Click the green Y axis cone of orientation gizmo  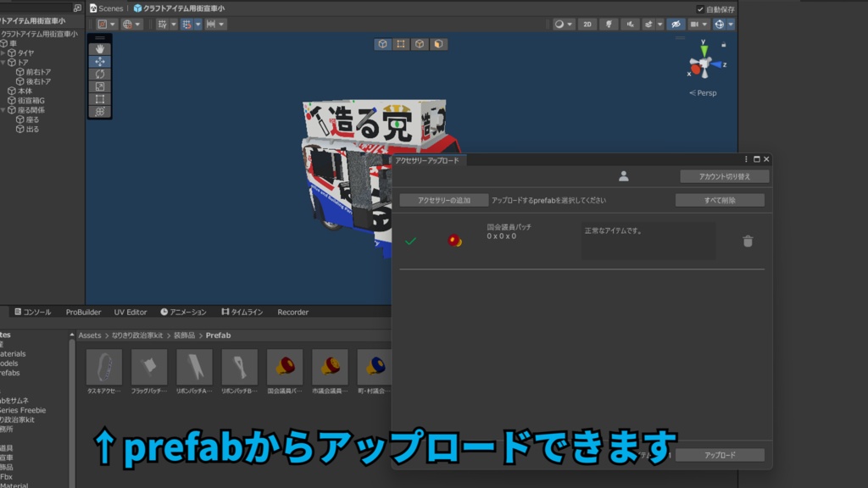click(x=704, y=50)
